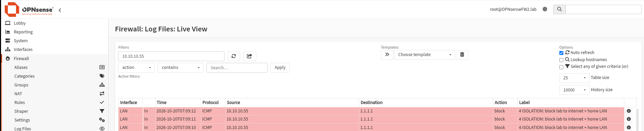Click the refresh filter icon button

coord(234,56)
